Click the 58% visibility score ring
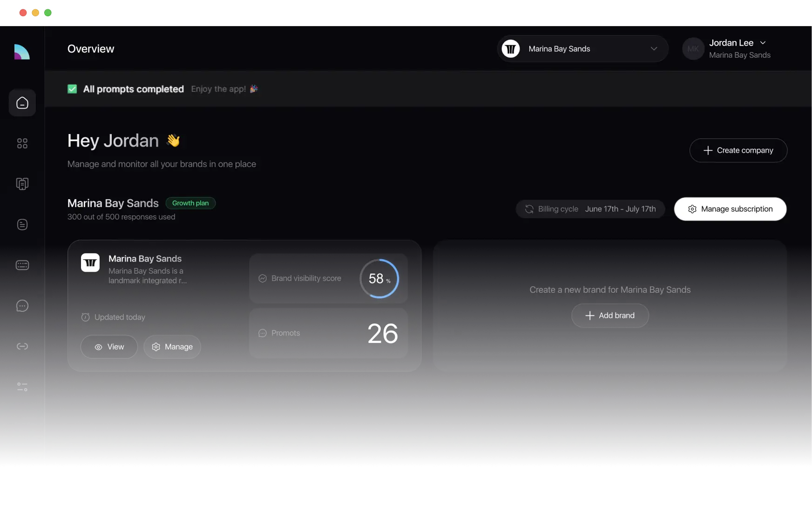This screenshot has height=511, width=812. pos(379,278)
